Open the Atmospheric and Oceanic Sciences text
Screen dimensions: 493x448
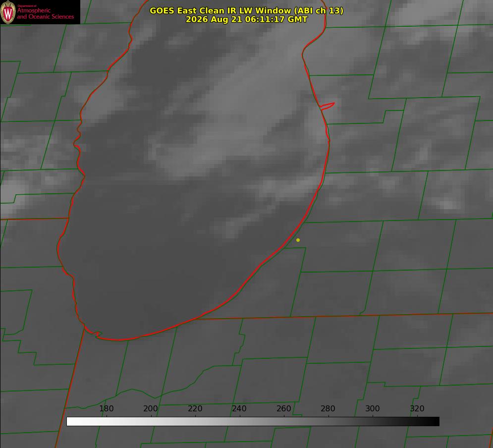[45, 13]
